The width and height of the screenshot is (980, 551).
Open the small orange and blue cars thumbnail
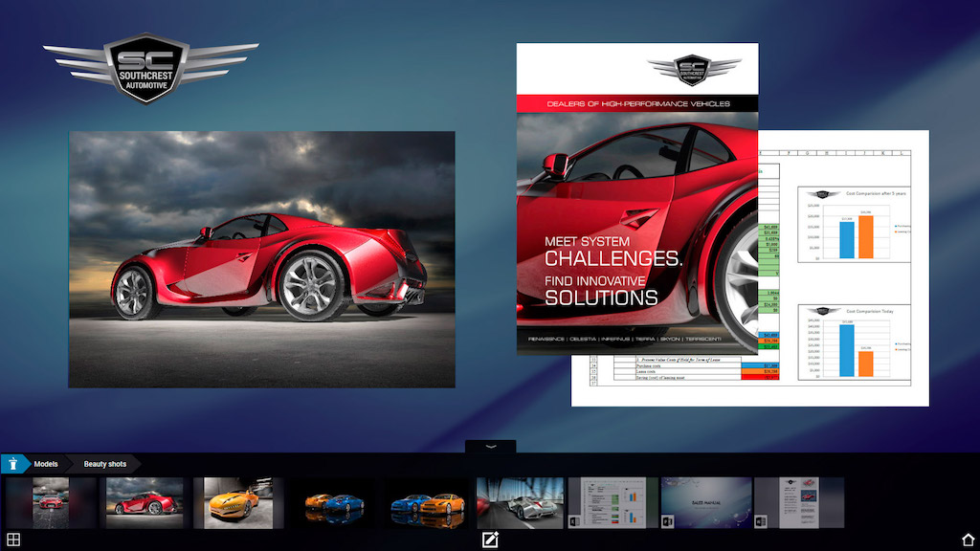point(333,503)
